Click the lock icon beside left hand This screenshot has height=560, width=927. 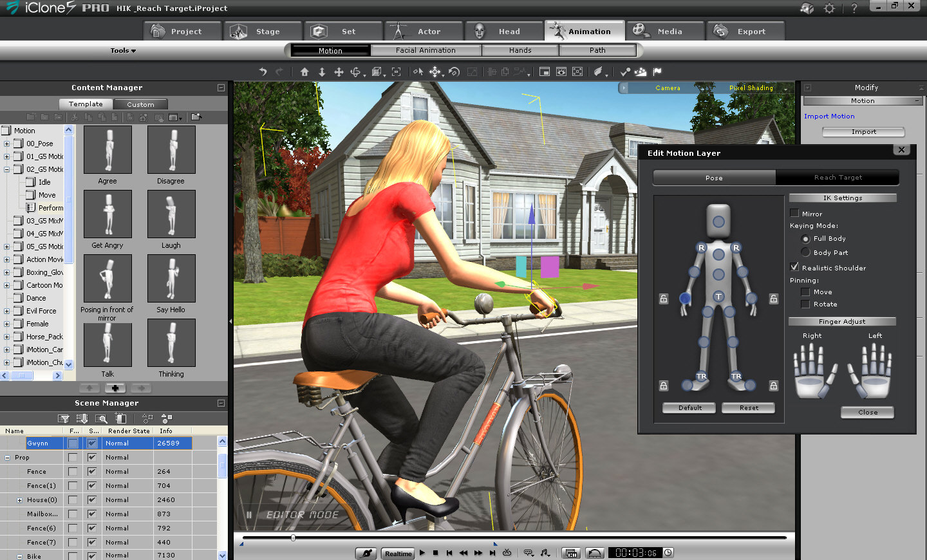pos(774,299)
